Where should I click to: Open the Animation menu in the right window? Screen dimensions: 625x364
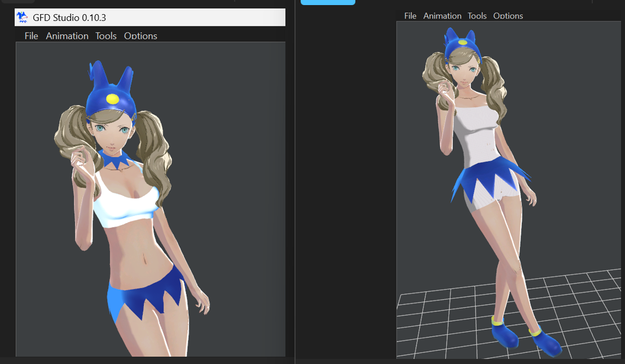442,16
